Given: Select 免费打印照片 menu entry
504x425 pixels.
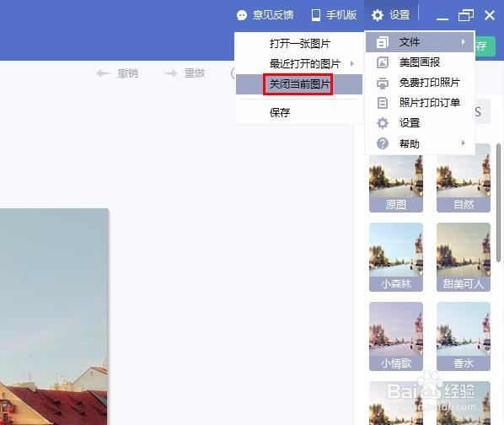Looking at the screenshot, I should tap(420, 83).
